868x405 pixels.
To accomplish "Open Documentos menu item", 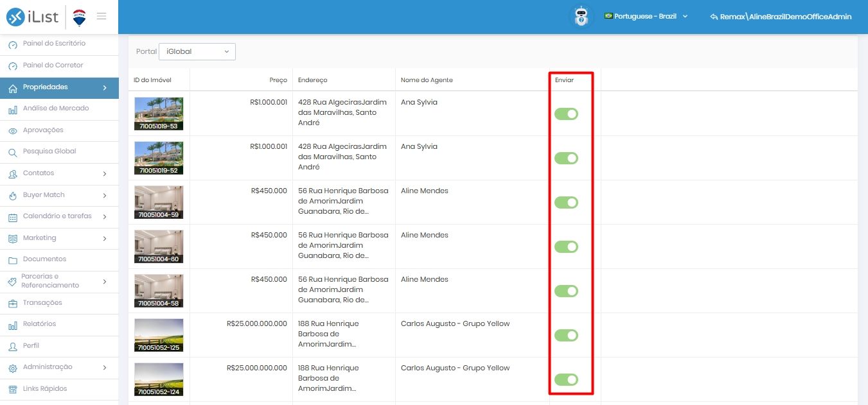I will (x=59, y=260).
